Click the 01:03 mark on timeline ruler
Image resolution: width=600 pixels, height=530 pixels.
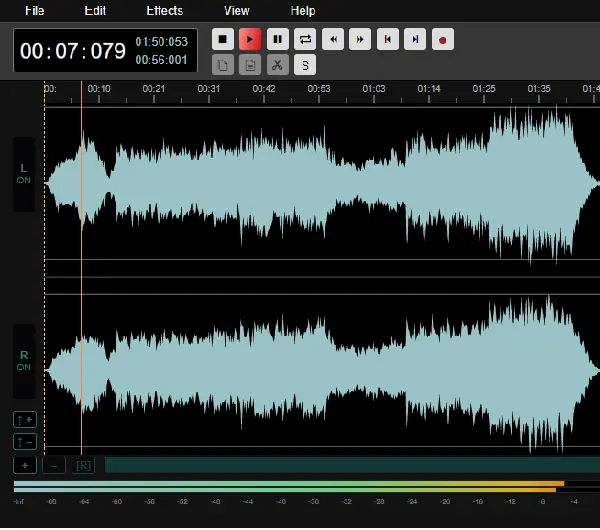(x=374, y=89)
